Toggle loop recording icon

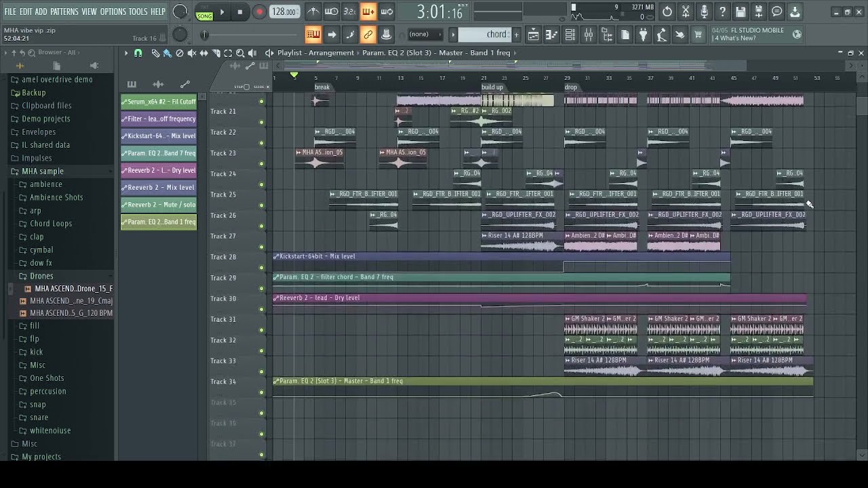387,12
